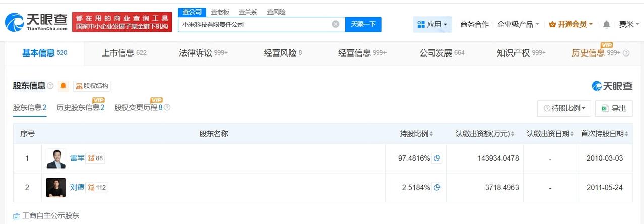Select the 查关系 search tab
The height and width of the screenshot is (224, 644).
coord(248,12)
